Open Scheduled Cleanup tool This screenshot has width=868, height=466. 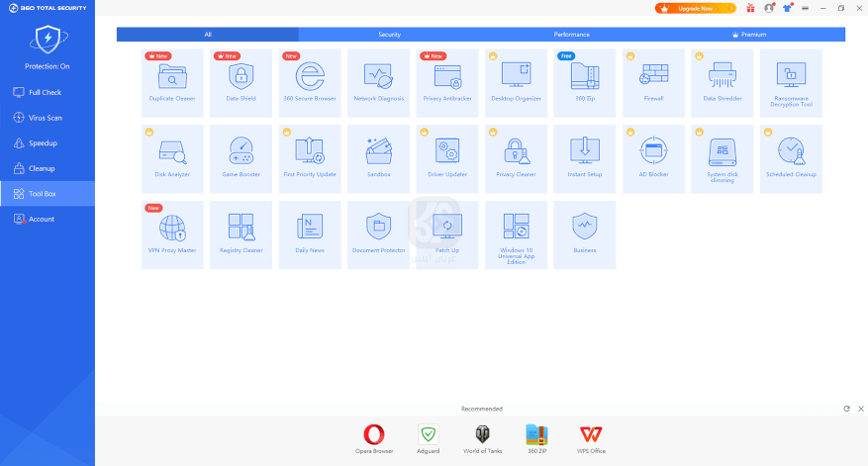click(x=791, y=159)
